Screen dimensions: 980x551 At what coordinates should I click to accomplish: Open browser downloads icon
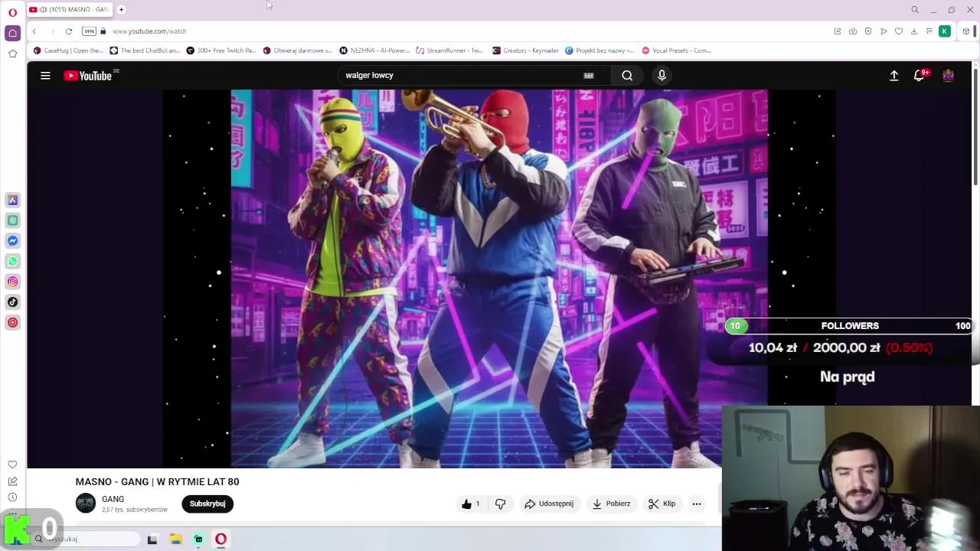914,31
